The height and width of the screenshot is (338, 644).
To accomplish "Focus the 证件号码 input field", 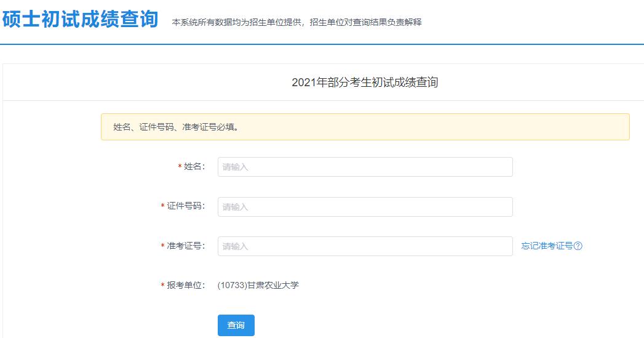I will [365, 207].
